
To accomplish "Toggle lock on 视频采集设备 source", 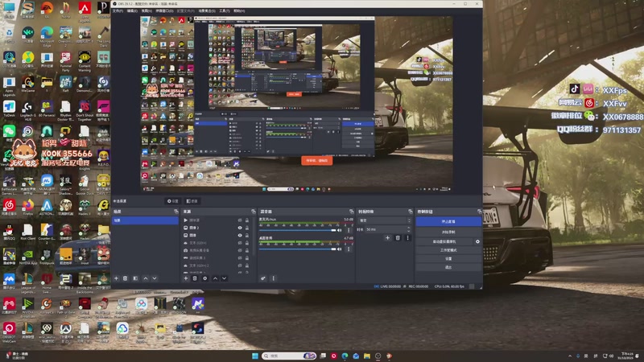I will [x=247, y=250].
